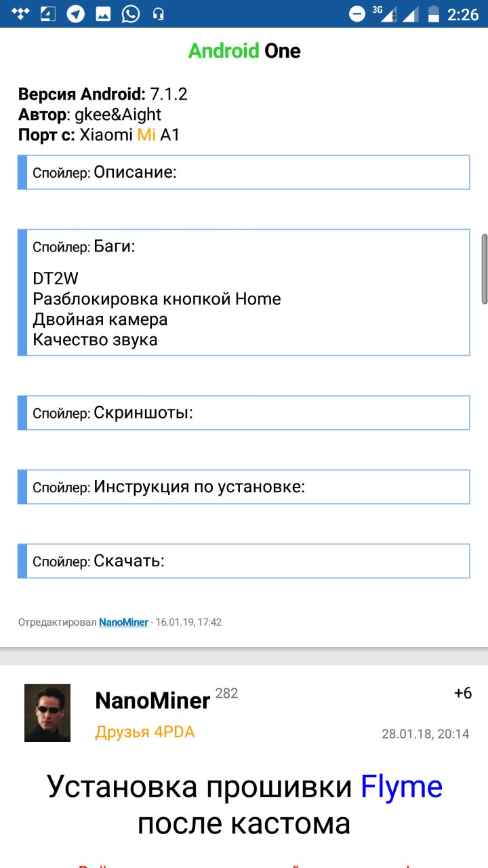Tap the Xiaomi Mi A1 port text
This screenshot has height=868, width=488.
tap(129, 134)
